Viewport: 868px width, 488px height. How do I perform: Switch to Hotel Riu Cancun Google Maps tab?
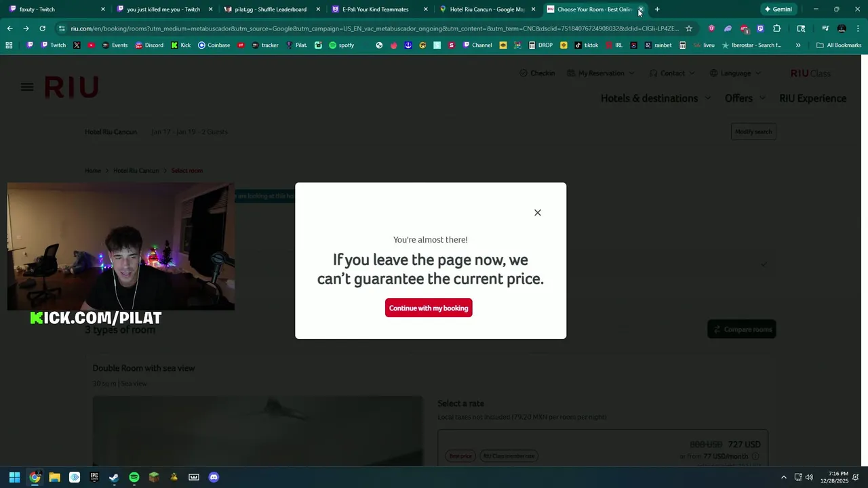tap(488, 9)
